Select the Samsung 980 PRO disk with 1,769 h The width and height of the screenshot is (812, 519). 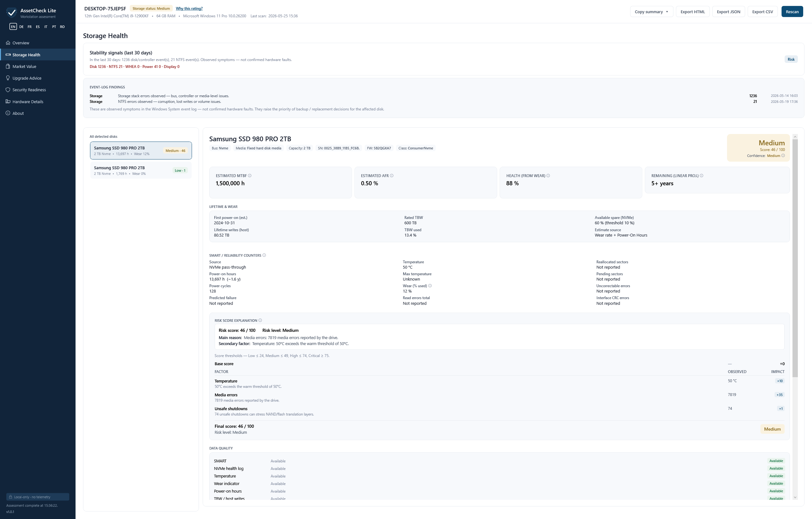click(x=141, y=170)
